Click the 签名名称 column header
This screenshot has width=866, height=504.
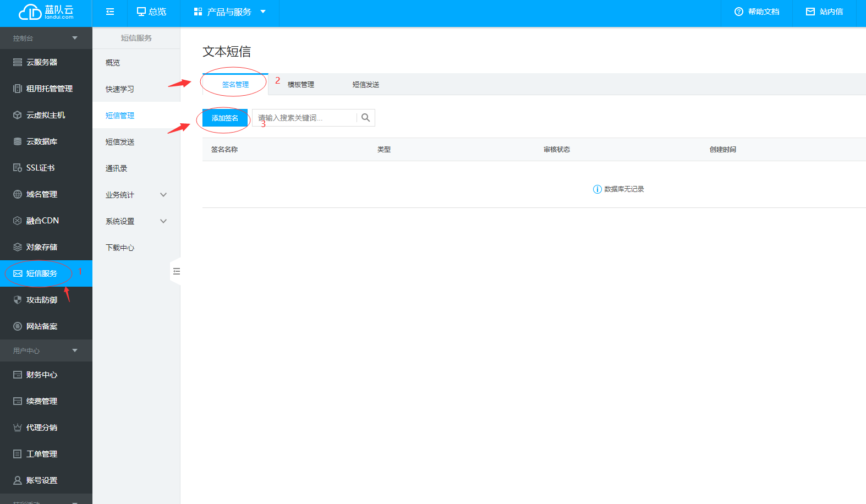pos(224,150)
